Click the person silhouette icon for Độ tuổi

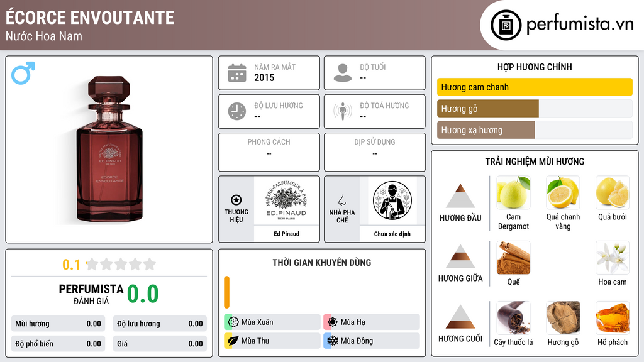[x=343, y=73]
